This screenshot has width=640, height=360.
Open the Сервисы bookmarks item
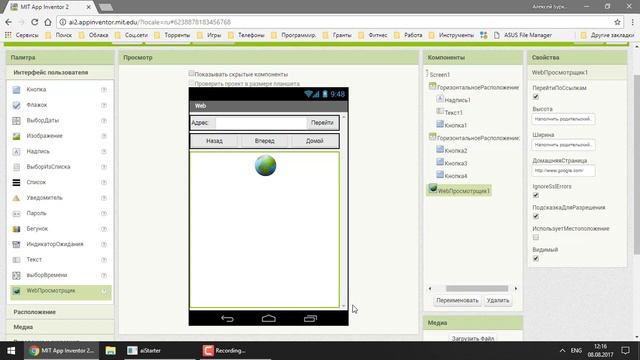pyautogui.click(x=22, y=35)
